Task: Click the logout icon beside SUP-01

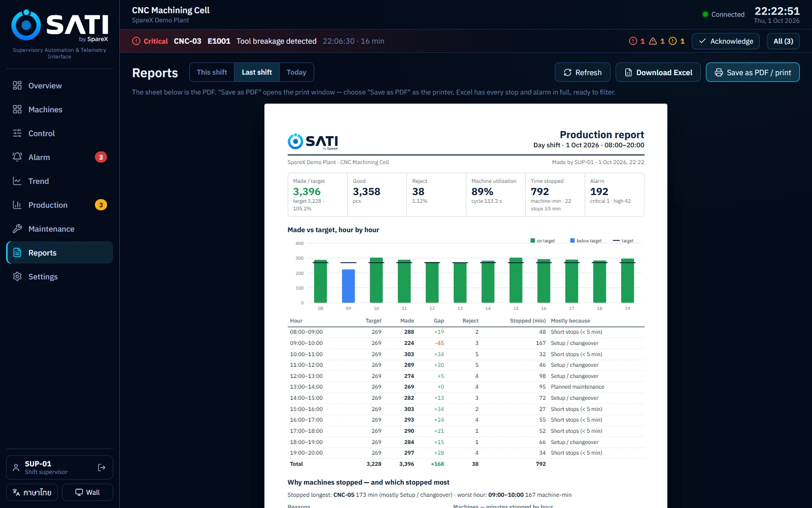Action: coord(101,467)
